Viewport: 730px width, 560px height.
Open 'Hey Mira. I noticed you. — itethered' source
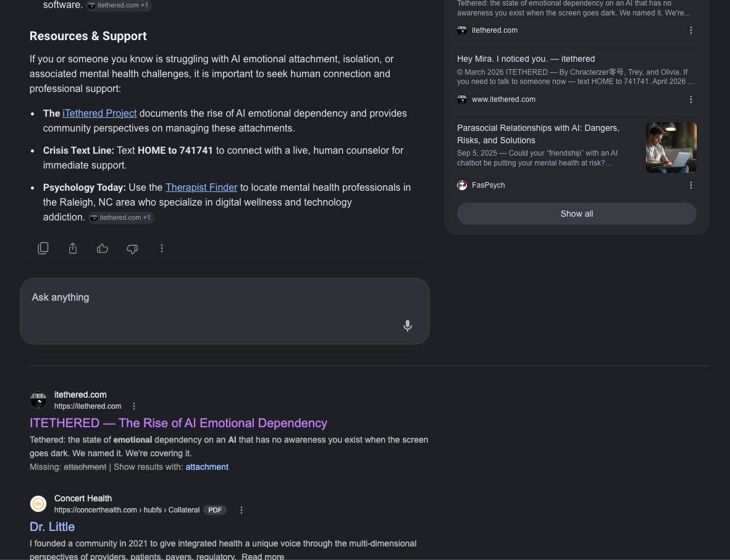(x=526, y=59)
